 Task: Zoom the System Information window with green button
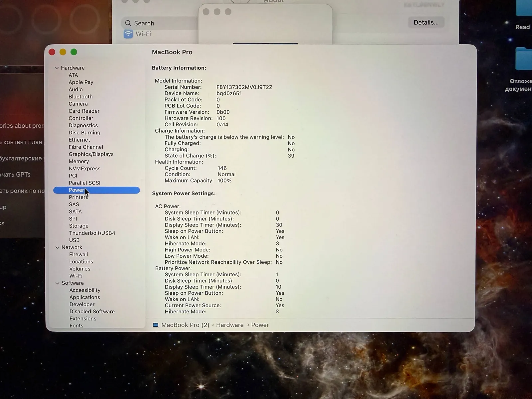[x=74, y=52]
